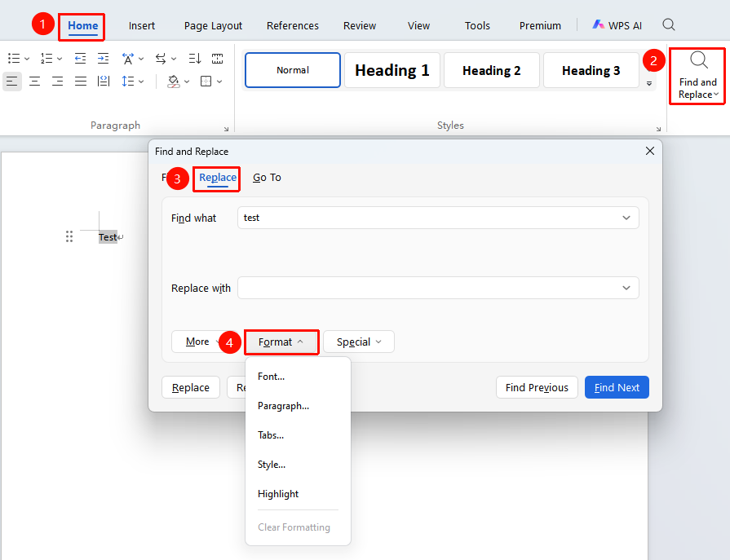This screenshot has width=730, height=560.
Task: Decrease the paragraph indent
Action: [80, 58]
